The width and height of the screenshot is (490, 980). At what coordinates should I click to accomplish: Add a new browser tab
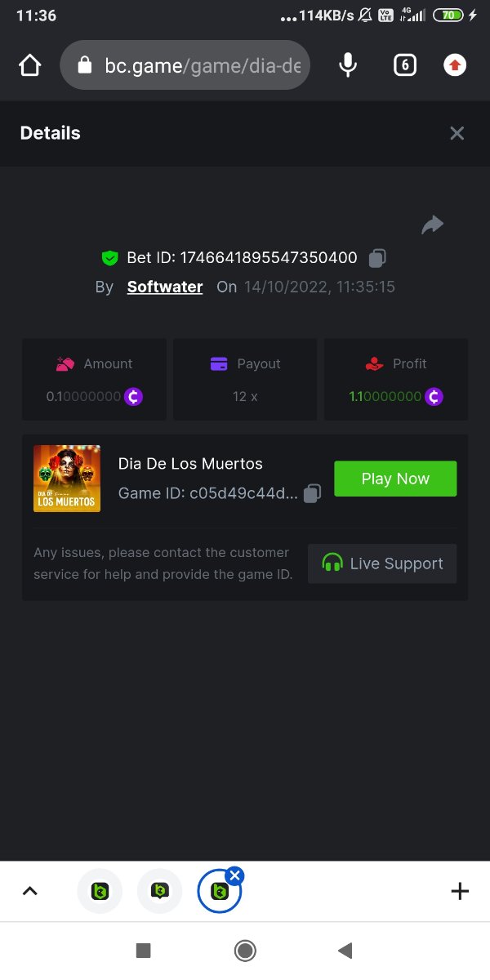tap(460, 891)
